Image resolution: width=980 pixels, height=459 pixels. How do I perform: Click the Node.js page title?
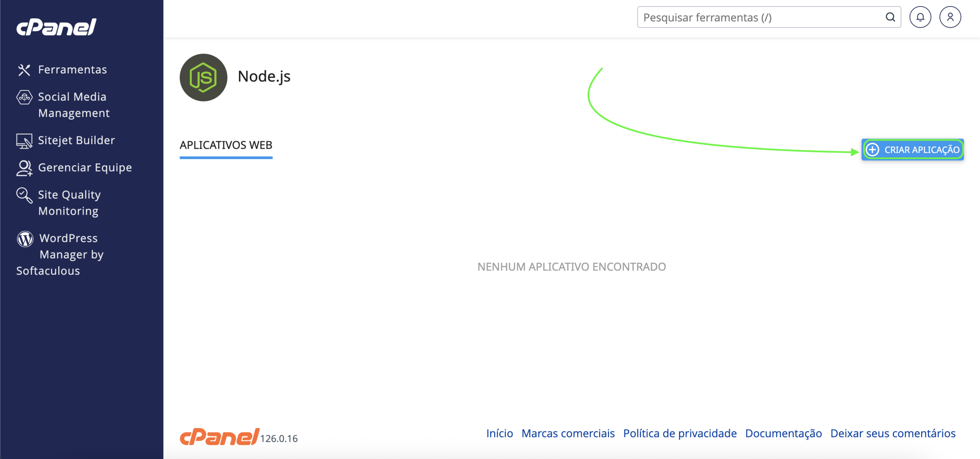[x=264, y=76]
